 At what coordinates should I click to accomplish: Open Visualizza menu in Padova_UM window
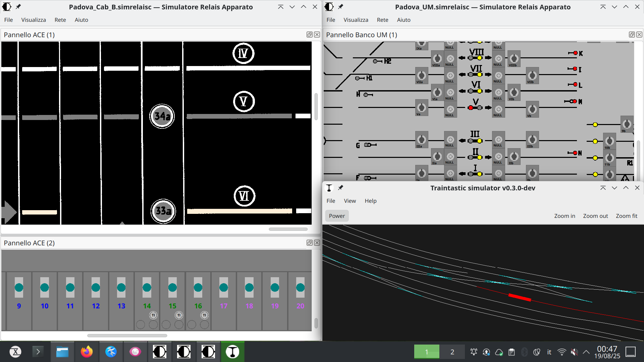pos(356,20)
